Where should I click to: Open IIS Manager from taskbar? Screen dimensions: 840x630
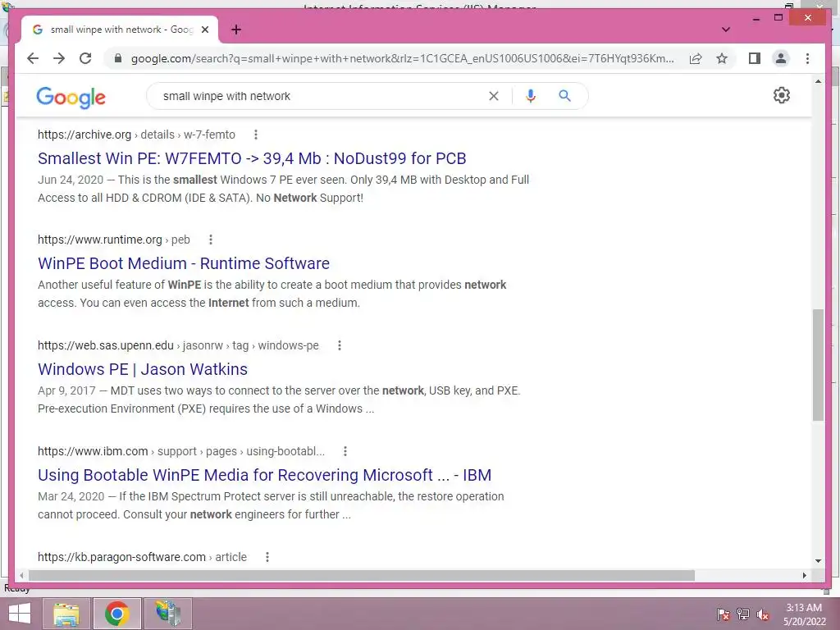168,614
